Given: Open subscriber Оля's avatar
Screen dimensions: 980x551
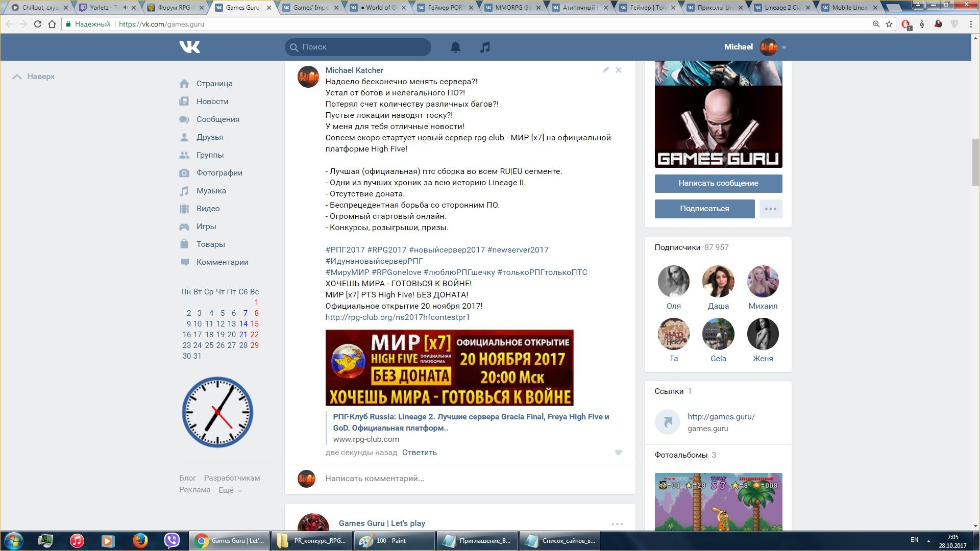Looking at the screenshot, I should [673, 281].
